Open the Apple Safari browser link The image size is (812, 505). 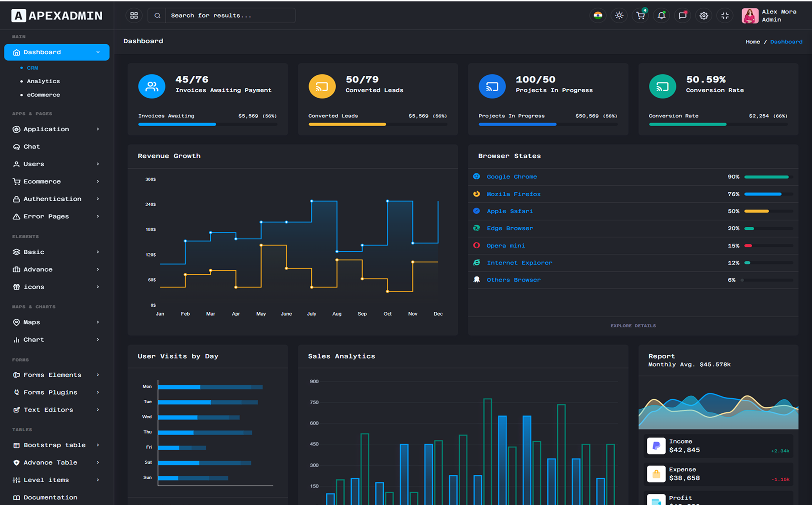[x=509, y=211]
